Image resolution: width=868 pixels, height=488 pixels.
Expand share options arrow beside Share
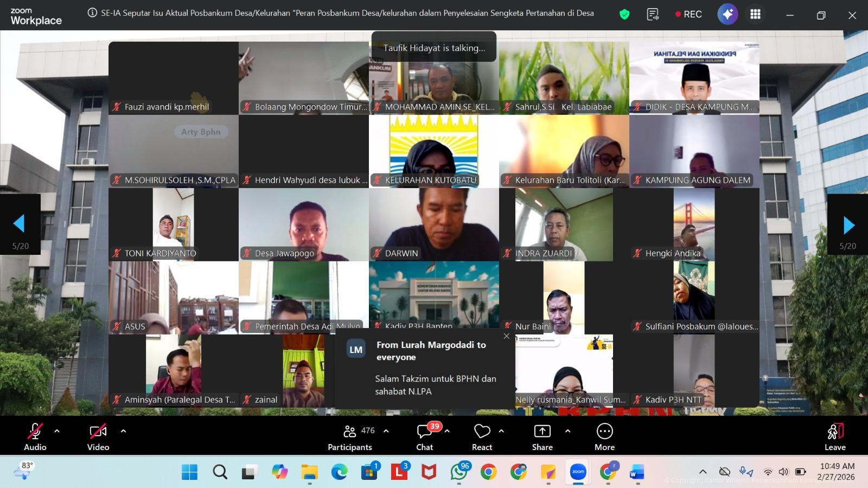(567, 431)
